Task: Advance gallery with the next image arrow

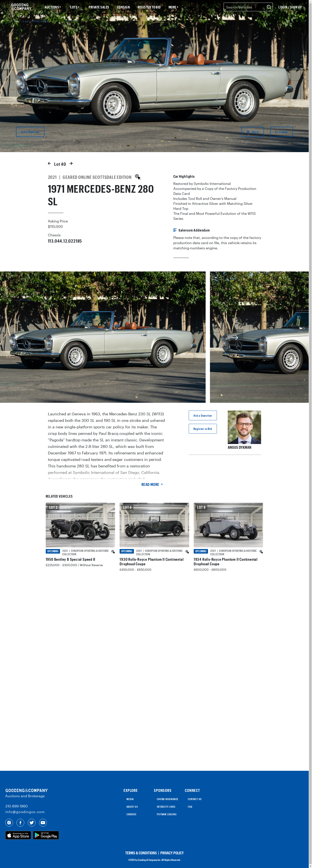Action: tap(235, 337)
